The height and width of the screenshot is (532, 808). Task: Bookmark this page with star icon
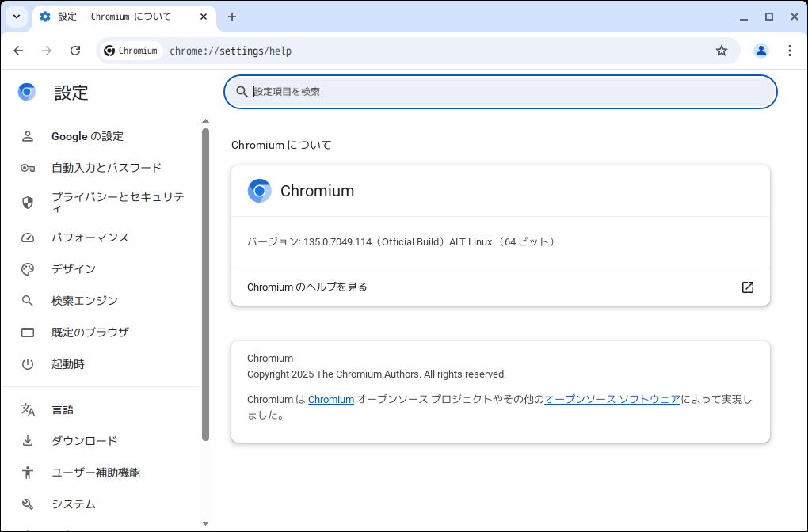722,51
